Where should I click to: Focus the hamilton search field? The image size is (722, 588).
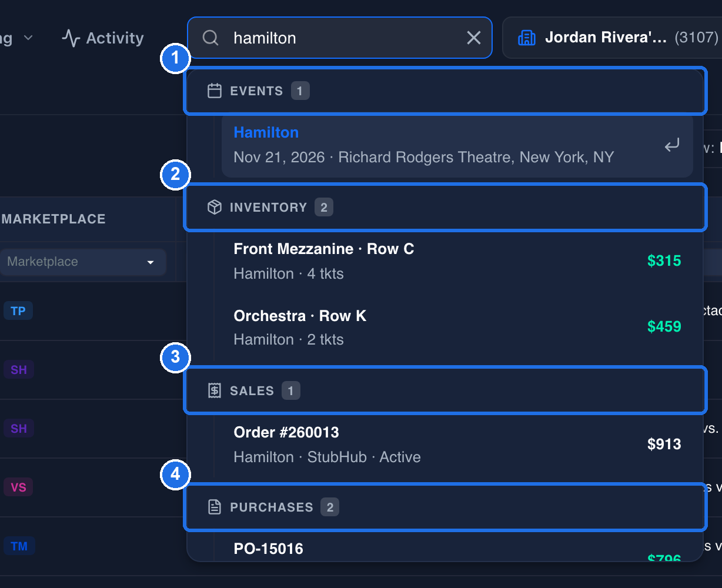tap(340, 38)
